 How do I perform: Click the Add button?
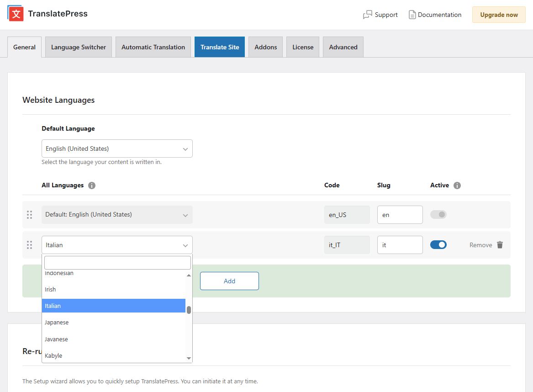pos(229,281)
